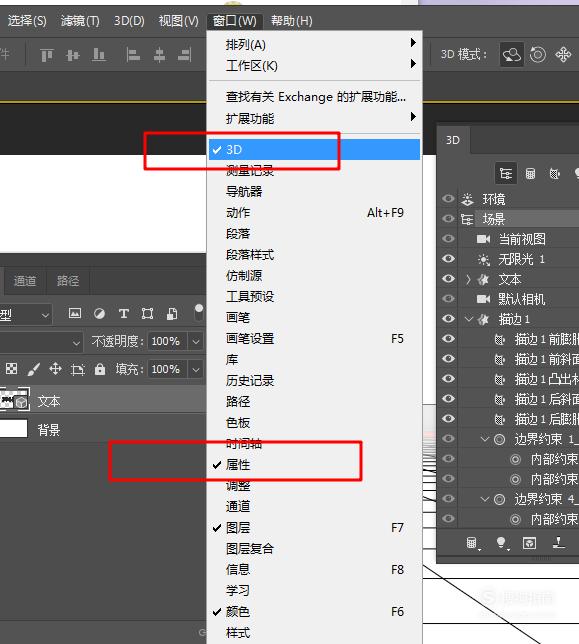579x644 pixels.
Task: Show whole scene filter in 3D panel
Action: (506, 174)
